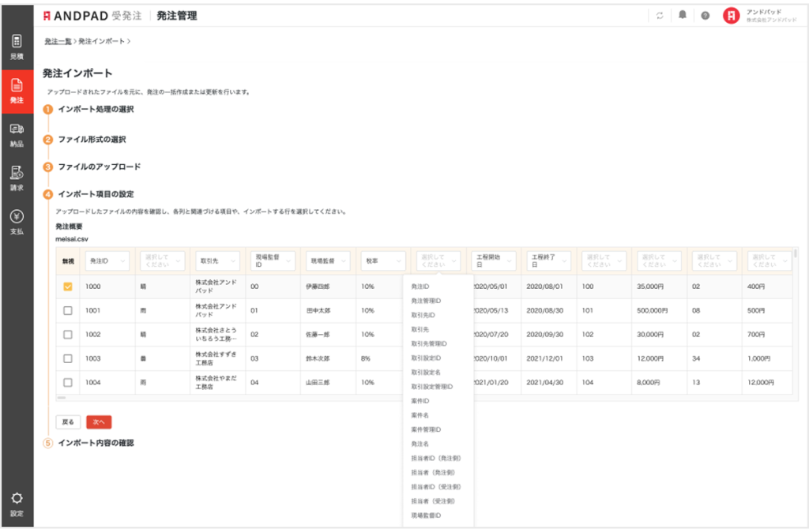The height and width of the screenshot is (532, 809).
Task: Open the 見積 section in the sidebar
Action: [x=17, y=49]
